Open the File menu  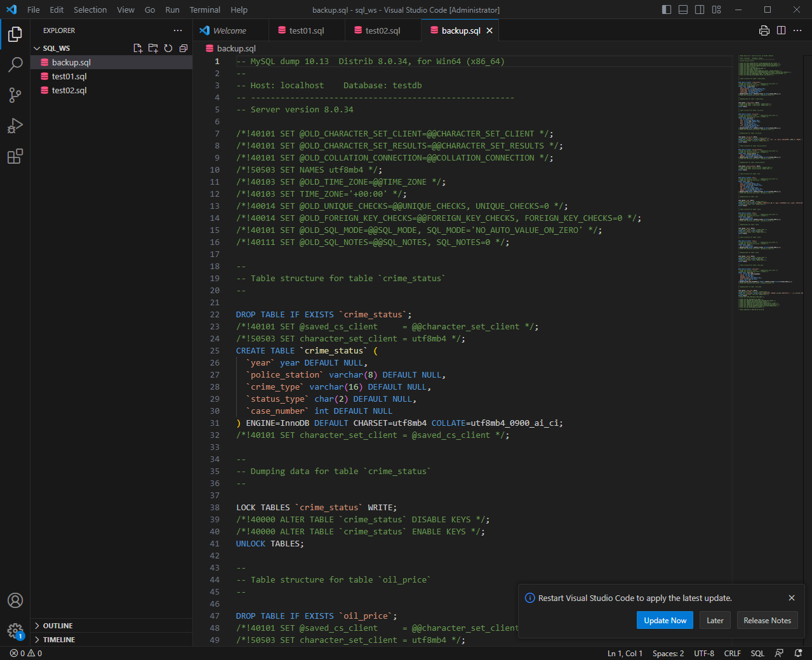pos(34,10)
